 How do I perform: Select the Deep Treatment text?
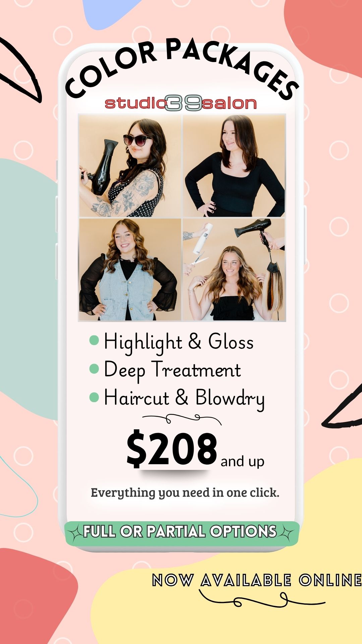pyautogui.click(x=172, y=371)
